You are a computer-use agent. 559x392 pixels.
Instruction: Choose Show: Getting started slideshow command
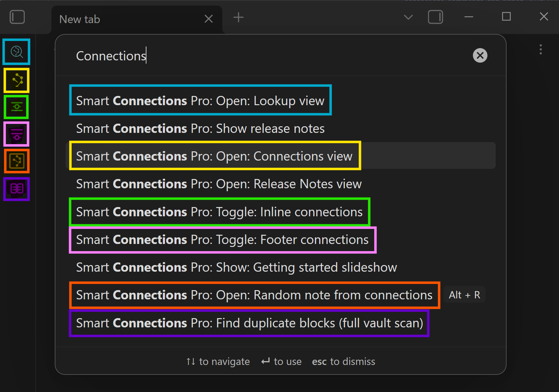click(236, 267)
